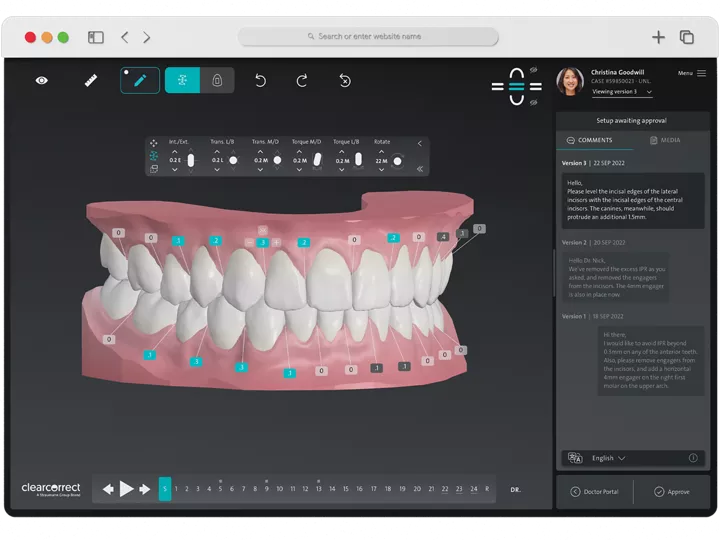Click the Approve button
The image size is (720, 540).
[x=672, y=491]
